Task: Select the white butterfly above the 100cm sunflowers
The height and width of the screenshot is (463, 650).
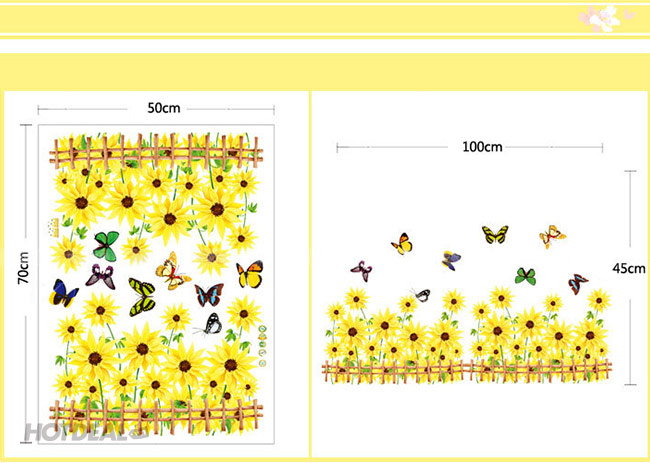Action: [x=422, y=295]
